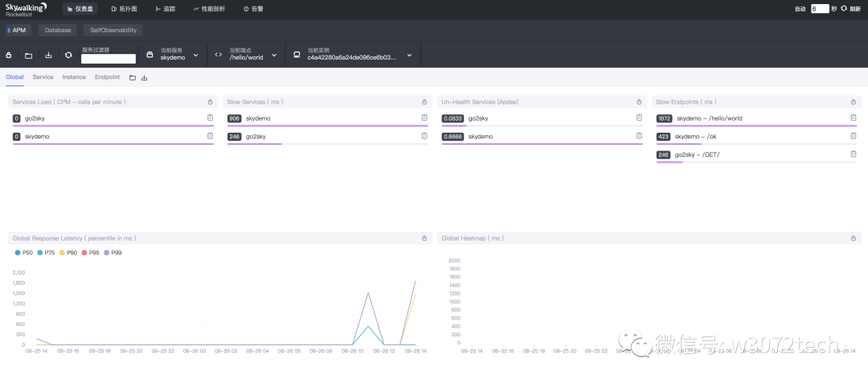Click the download icon next to Endpoint tab
The image size is (868, 383).
[145, 77]
